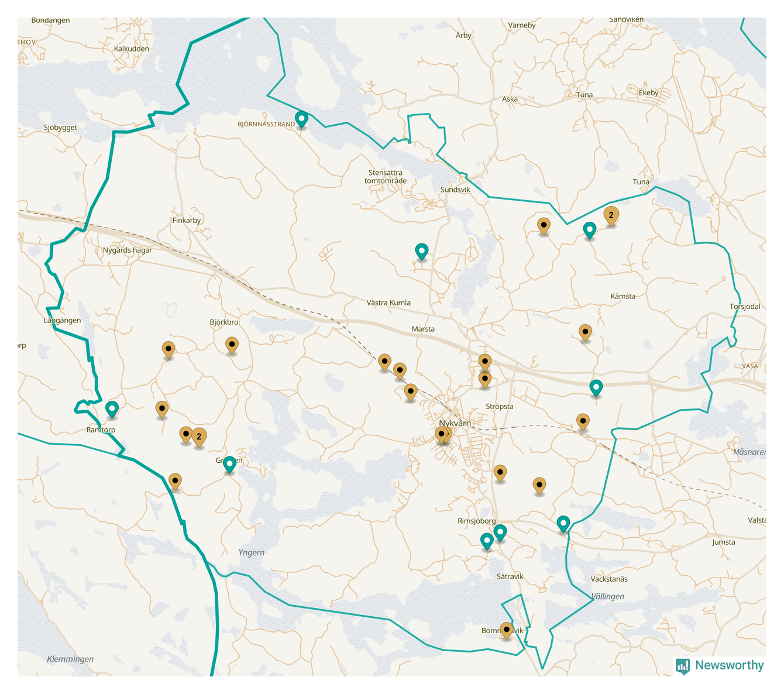The image size is (784, 694).
Task: Select the gold marker southwest of the Gripen pin
Action: coord(175,481)
